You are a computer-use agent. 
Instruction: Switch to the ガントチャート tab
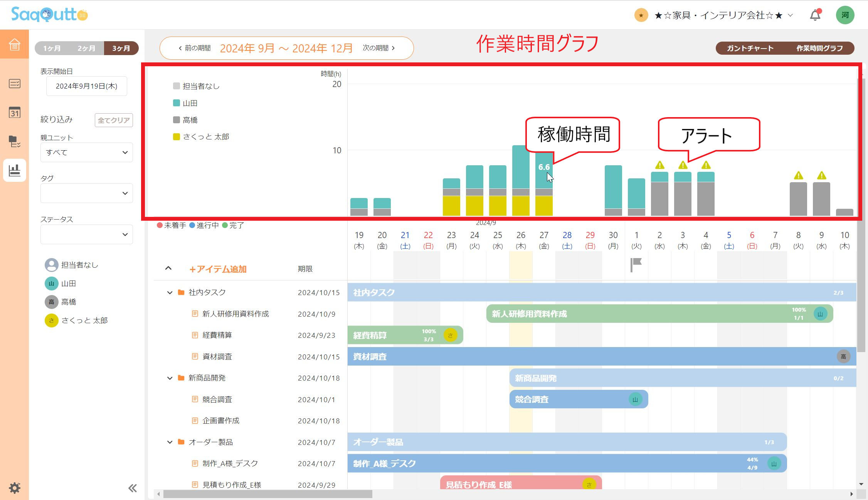(x=750, y=49)
